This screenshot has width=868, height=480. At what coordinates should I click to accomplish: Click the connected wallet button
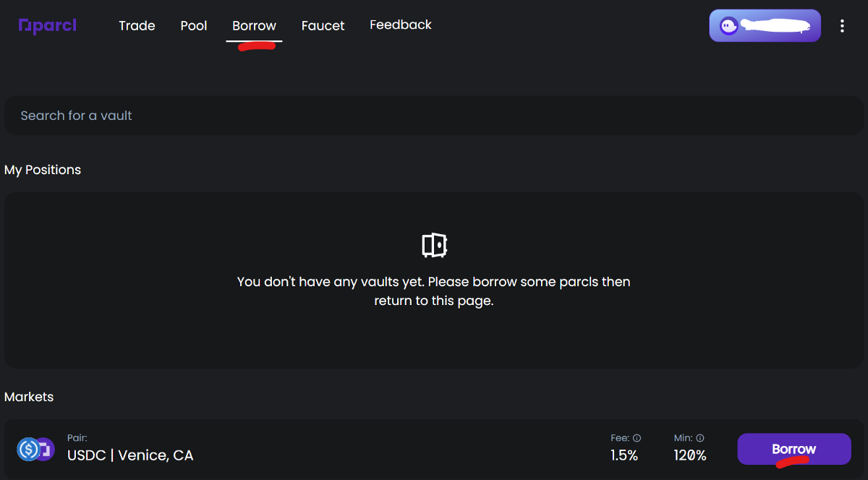click(765, 26)
